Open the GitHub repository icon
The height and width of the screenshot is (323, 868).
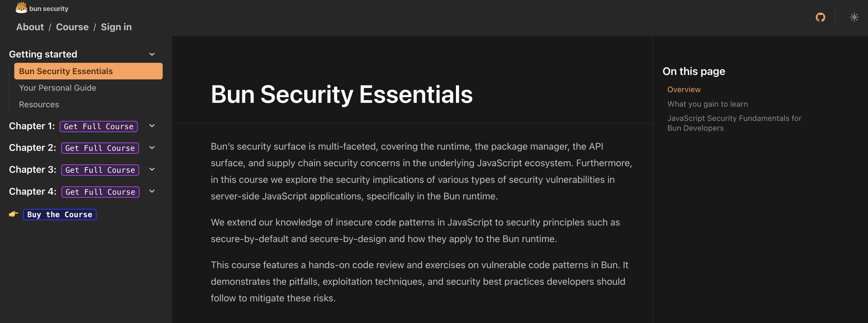click(x=820, y=17)
